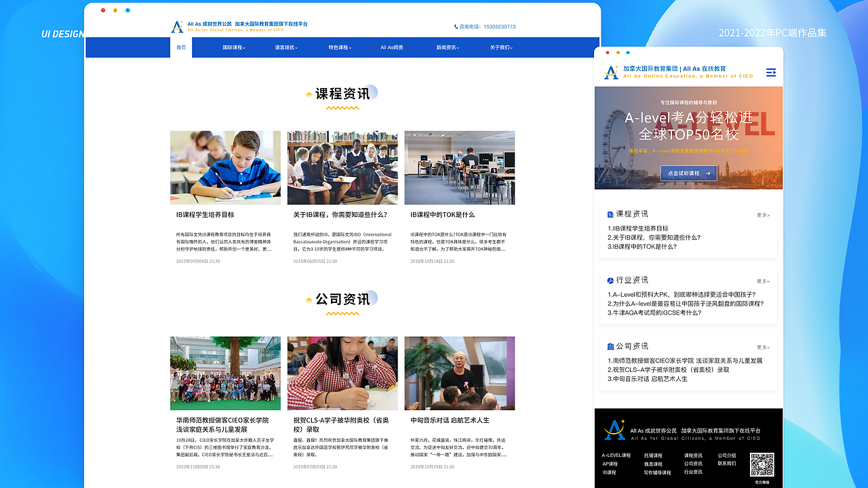This screenshot has width=868, height=488.
Task: Expand the 语言培优 nav dropdown
Action: click(x=286, y=47)
